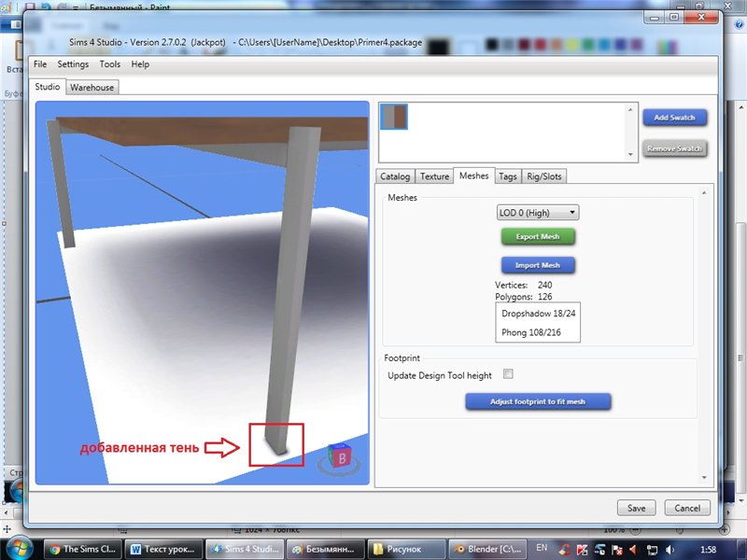Open the Рисунок folder taskbar item
The height and width of the screenshot is (560, 747).
point(406,549)
